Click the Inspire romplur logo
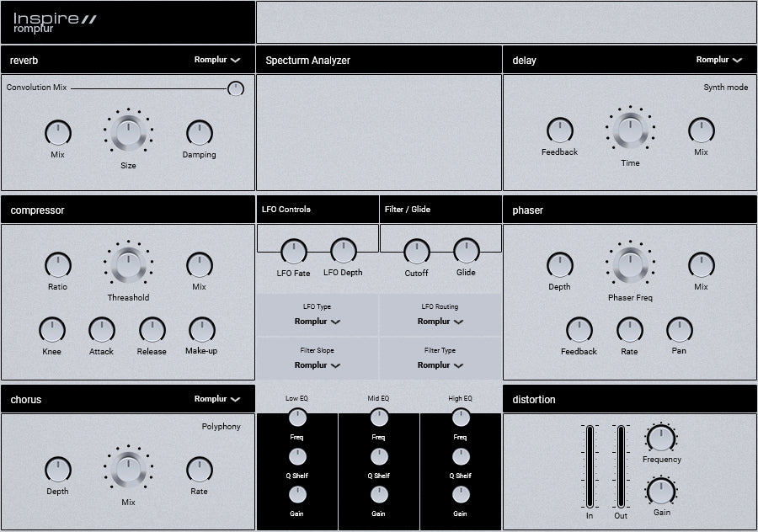Image resolution: width=758 pixels, height=532 pixels. tap(55, 23)
